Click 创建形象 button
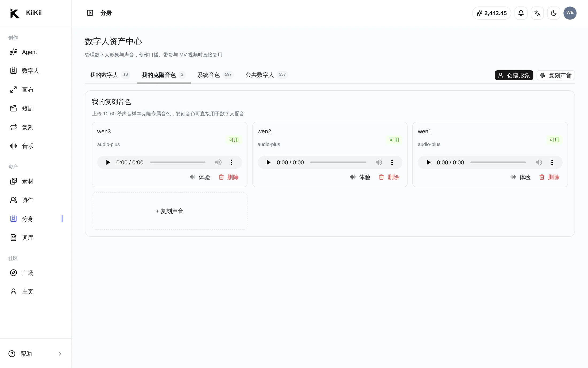This screenshot has height=368, width=588. [514, 75]
